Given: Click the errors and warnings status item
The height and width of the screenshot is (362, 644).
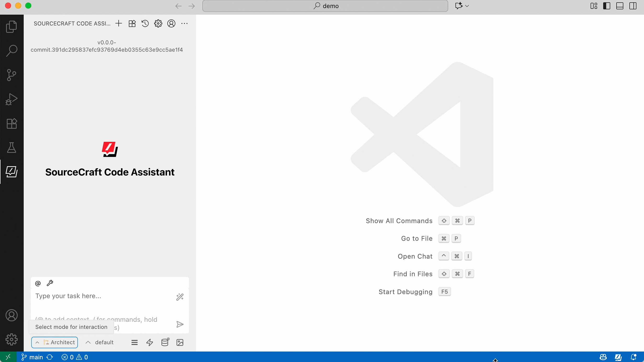Looking at the screenshot, I should tap(74, 357).
